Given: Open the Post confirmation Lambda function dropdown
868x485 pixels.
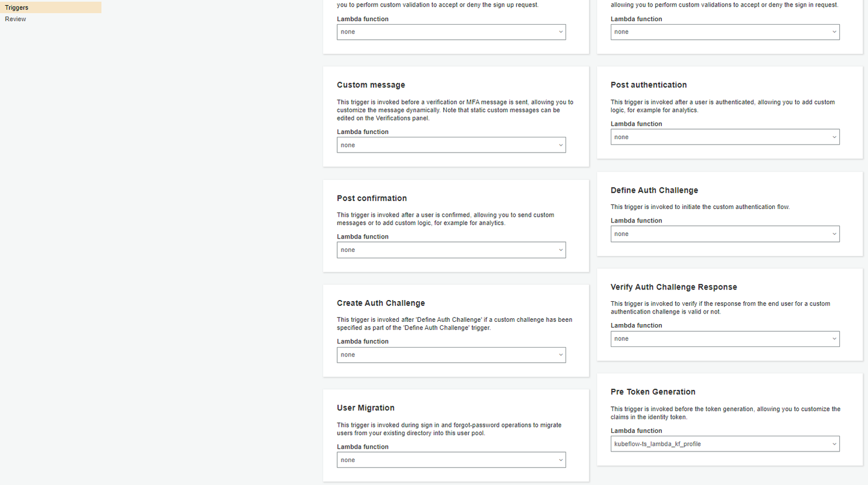Looking at the screenshot, I should (x=451, y=250).
